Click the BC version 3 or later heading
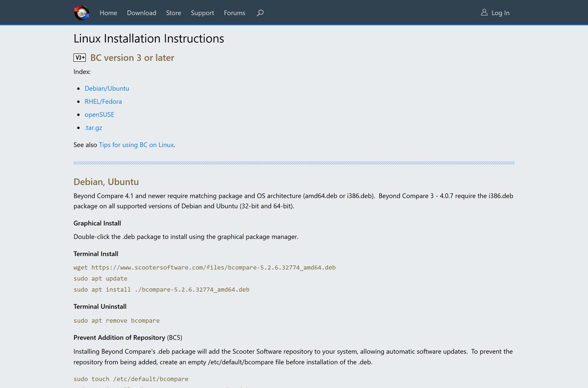588x388 pixels. coord(132,57)
